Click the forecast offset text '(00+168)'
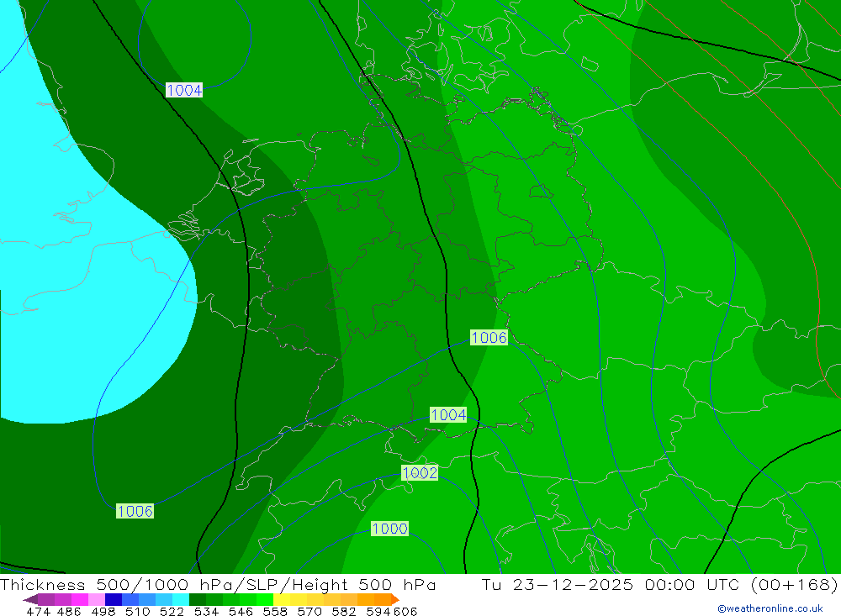Screen dimensions: 841x616 795,584
